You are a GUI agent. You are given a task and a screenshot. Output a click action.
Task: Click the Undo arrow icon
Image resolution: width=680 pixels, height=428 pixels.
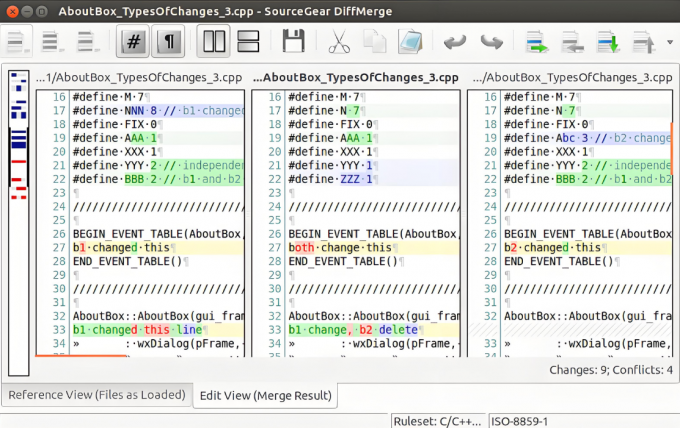coord(455,42)
